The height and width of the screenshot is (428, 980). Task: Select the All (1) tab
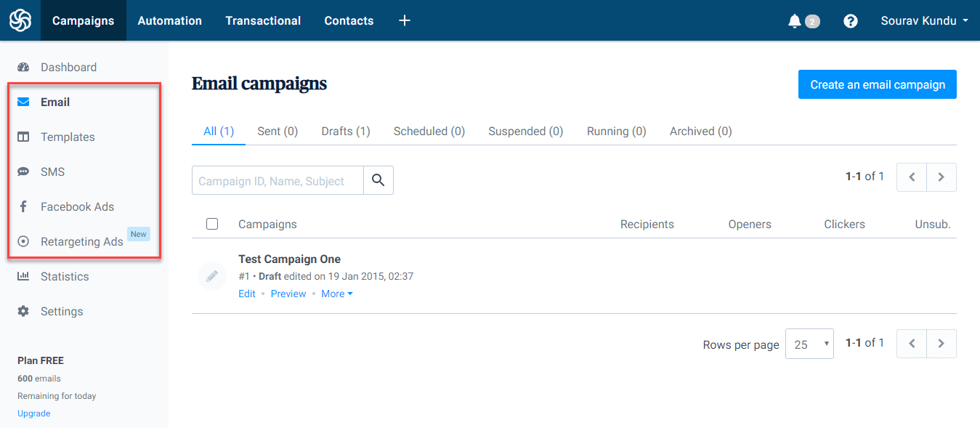pyautogui.click(x=219, y=132)
